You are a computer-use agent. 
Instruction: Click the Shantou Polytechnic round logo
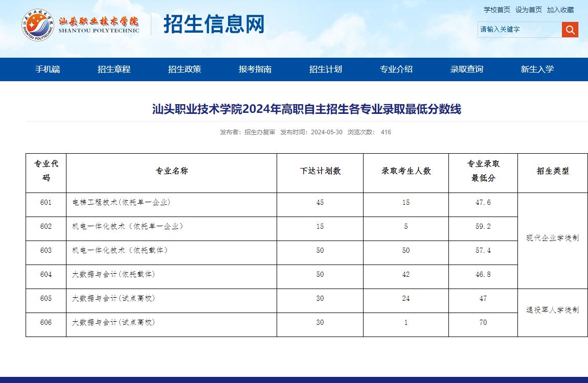pos(37,25)
